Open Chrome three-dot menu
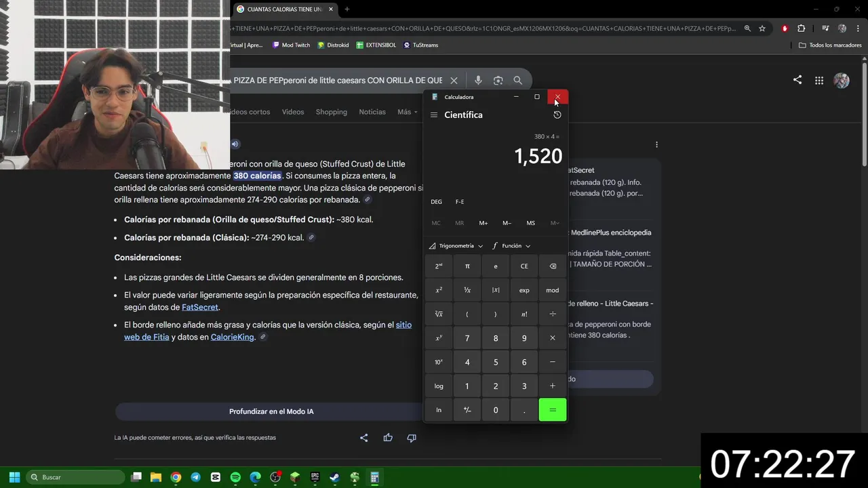The height and width of the screenshot is (488, 868). [857, 28]
